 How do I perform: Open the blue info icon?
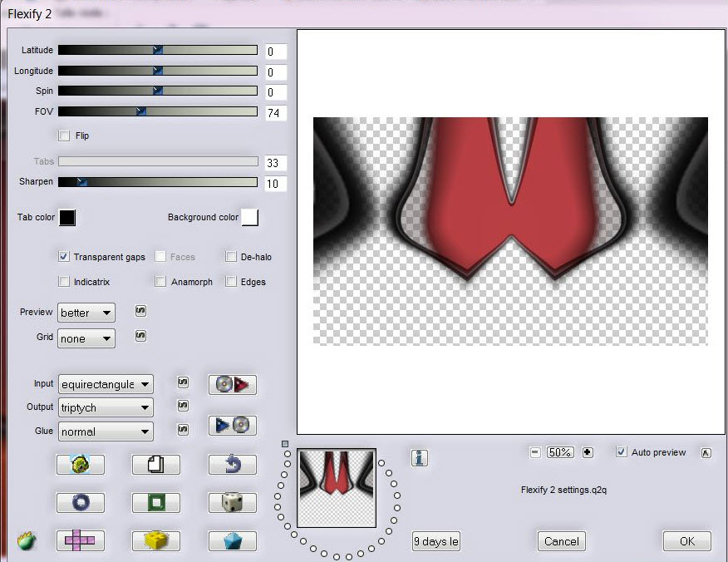point(419,458)
